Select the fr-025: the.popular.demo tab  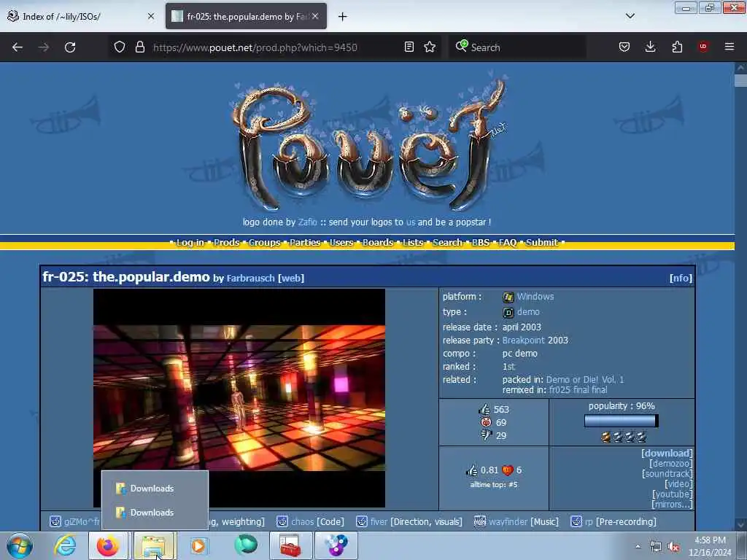coord(247,16)
